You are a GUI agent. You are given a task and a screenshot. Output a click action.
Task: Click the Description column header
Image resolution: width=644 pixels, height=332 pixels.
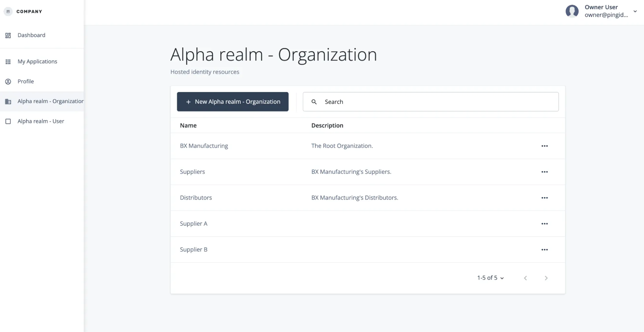pos(327,126)
